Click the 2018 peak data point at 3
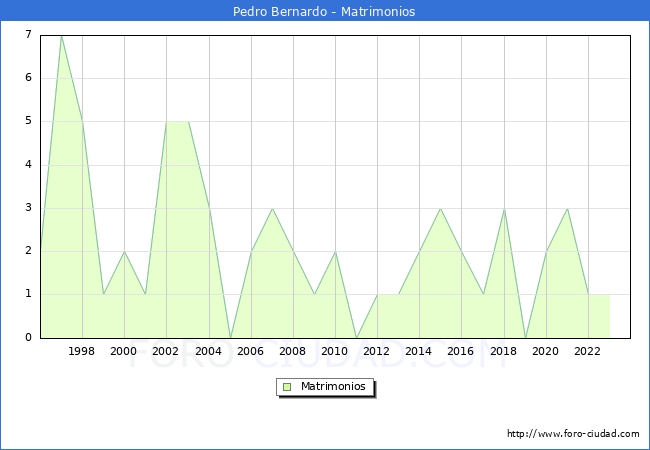The width and height of the screenshot is (650, 450). [504, 208]
